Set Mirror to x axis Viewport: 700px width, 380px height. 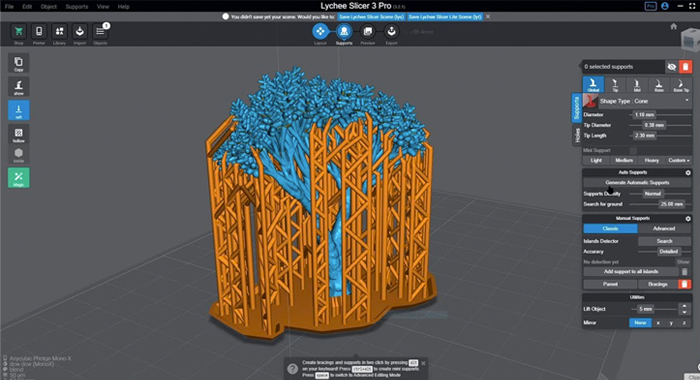coord(658,323)
